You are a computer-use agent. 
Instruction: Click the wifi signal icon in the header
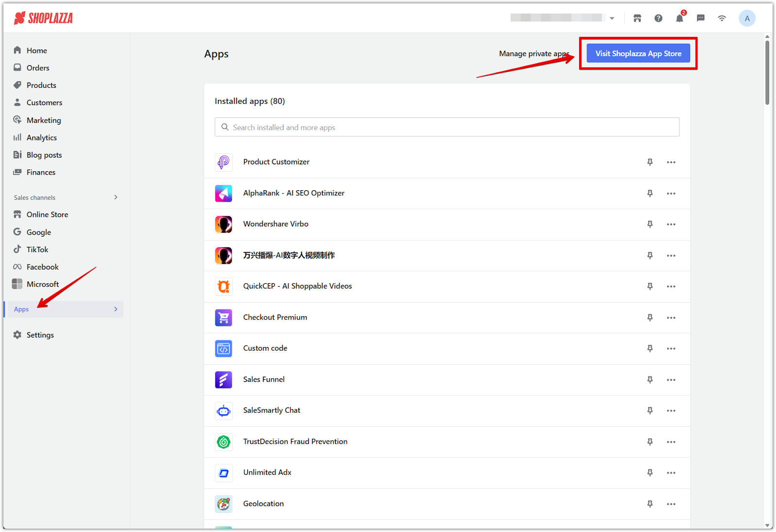tap(722, 18)
